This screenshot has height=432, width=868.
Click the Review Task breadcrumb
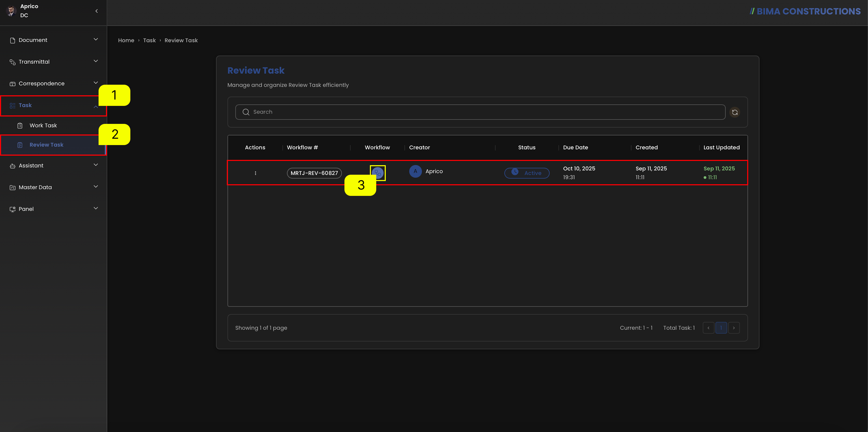coord(181,40)
